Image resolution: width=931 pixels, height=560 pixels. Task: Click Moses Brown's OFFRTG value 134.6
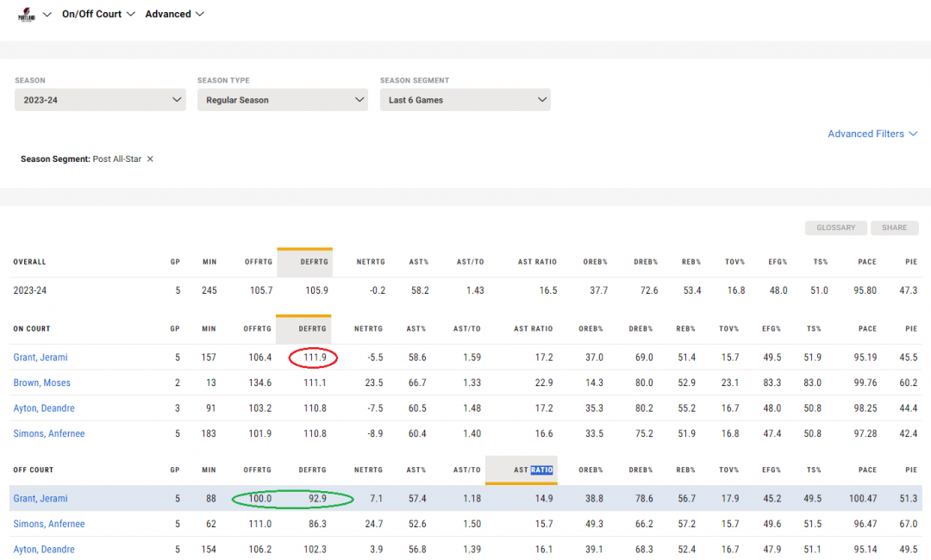pos(259,383)
